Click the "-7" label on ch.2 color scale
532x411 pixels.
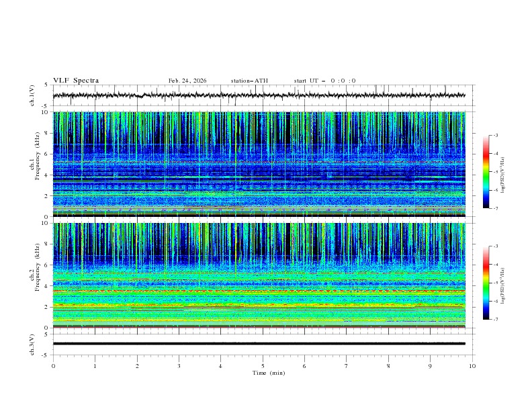495,319
